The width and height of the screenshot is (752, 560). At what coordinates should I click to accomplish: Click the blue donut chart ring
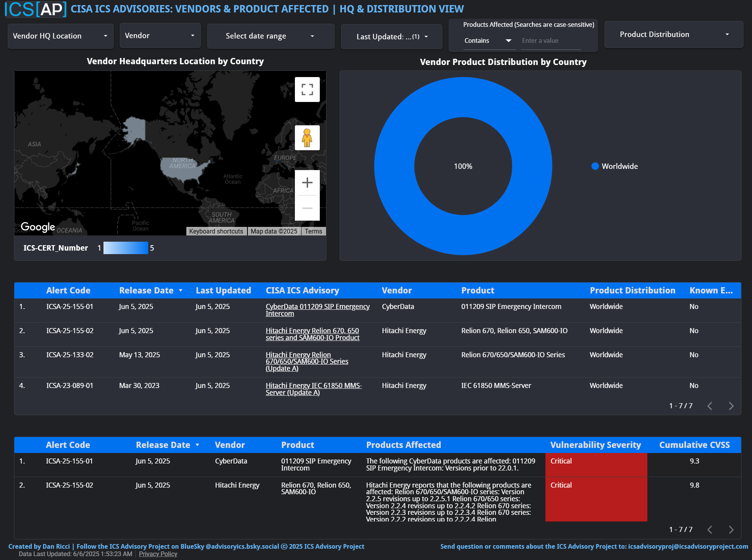(x=395, y=166)
